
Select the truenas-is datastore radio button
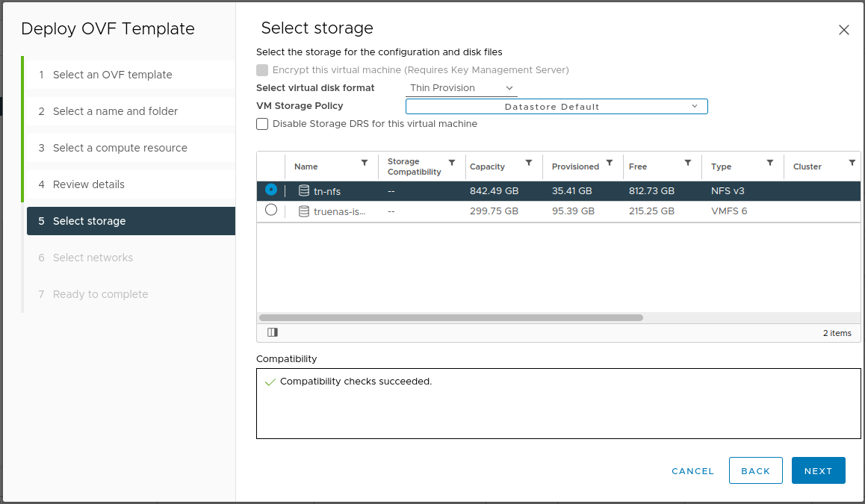click(271, 210)
